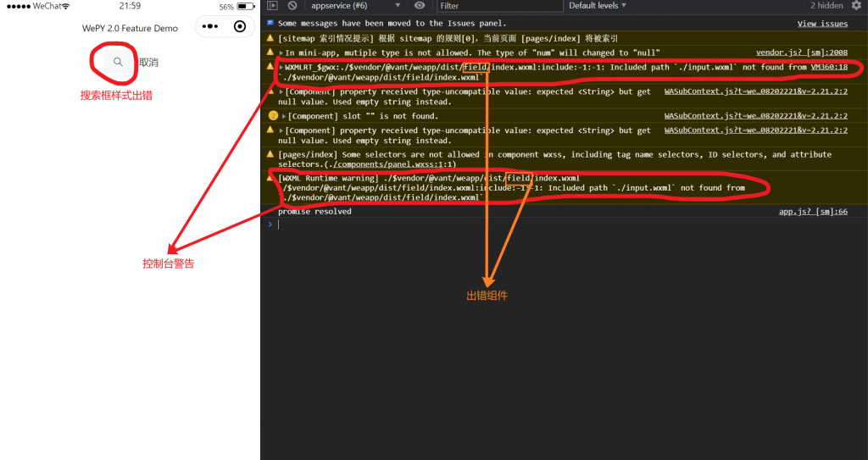Image resolution: width=868 pixels, height=460 pixels.
Task: Click the battery icon in the status bar
Action: click(x=245, y=7)
